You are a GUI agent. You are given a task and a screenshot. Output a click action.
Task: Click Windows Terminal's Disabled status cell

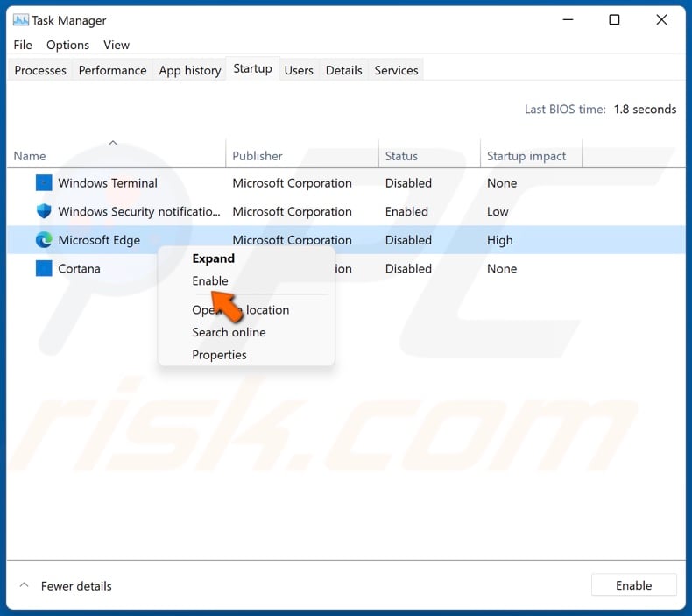pyautogui.click(x=408, y=183)
